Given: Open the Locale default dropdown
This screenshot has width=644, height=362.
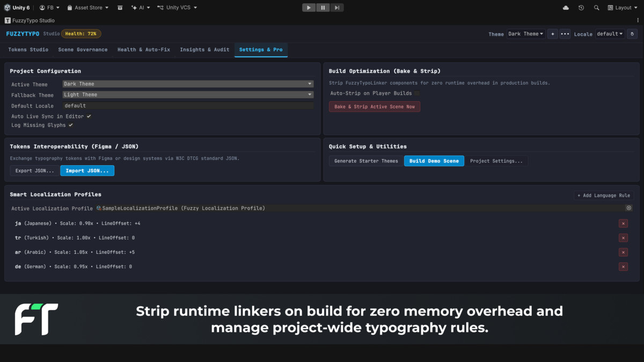Looking at the screenshot, I should tap(610, 34).
